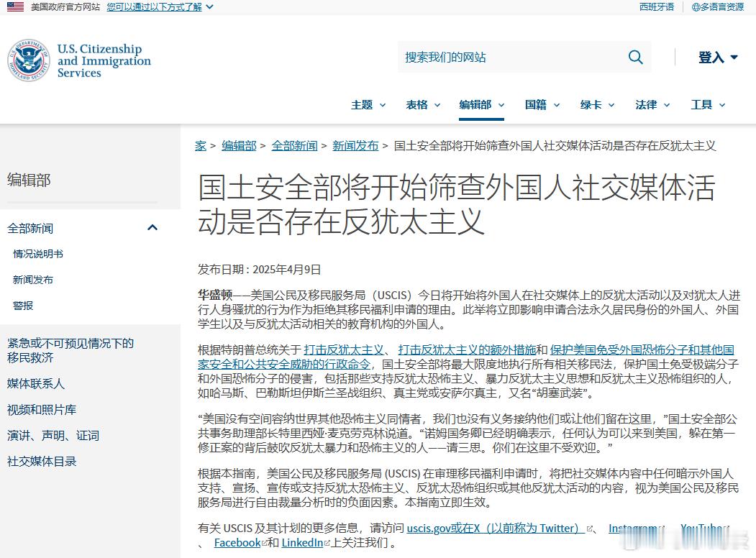Click external link icon after X (Twitter)
The height and width of the screenshot is (558, 756).
pos(589,529)
